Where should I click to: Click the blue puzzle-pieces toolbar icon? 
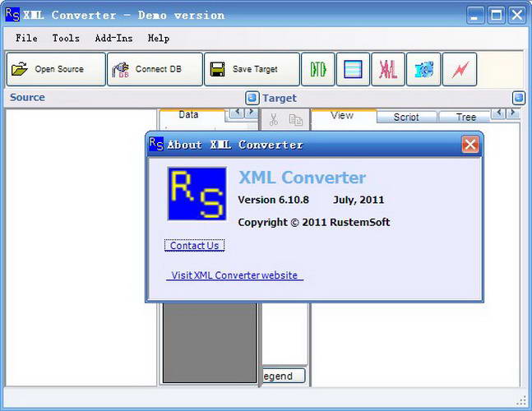(x=423, y=69)
